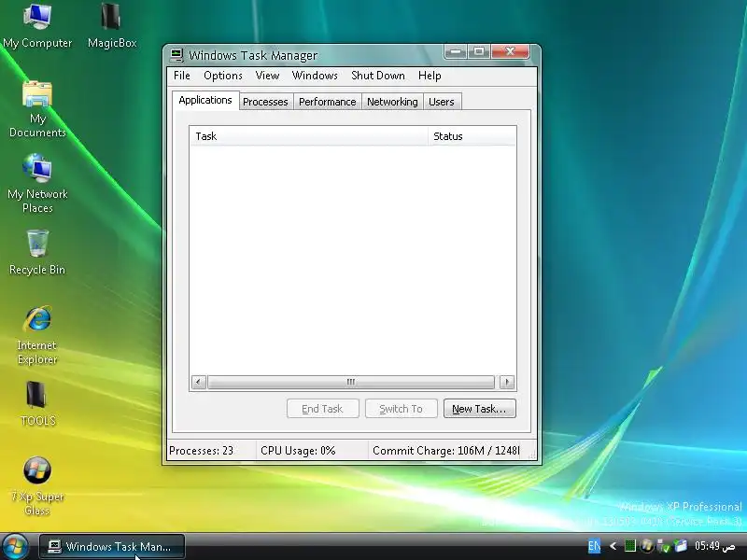Screen dimensions: 747x560
Task: Click the last tray icon before the clock
Action: tap(681, 546)
